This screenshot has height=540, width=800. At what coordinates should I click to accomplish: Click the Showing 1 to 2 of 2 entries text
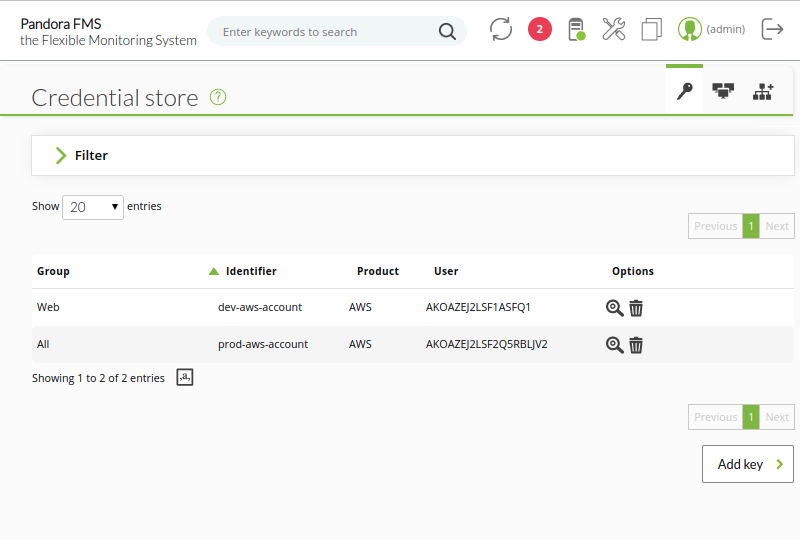click(98, 378)
